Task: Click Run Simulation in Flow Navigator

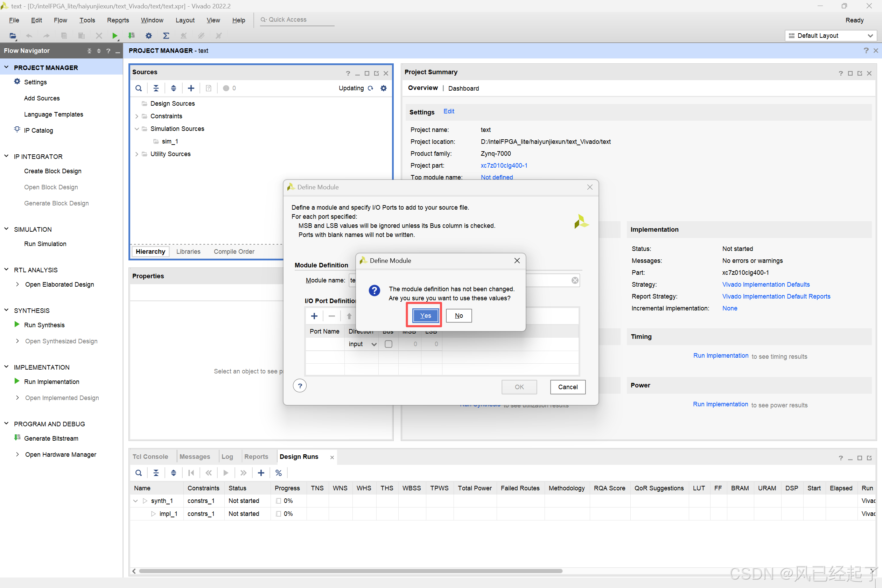Action: (x=45, y=244)
